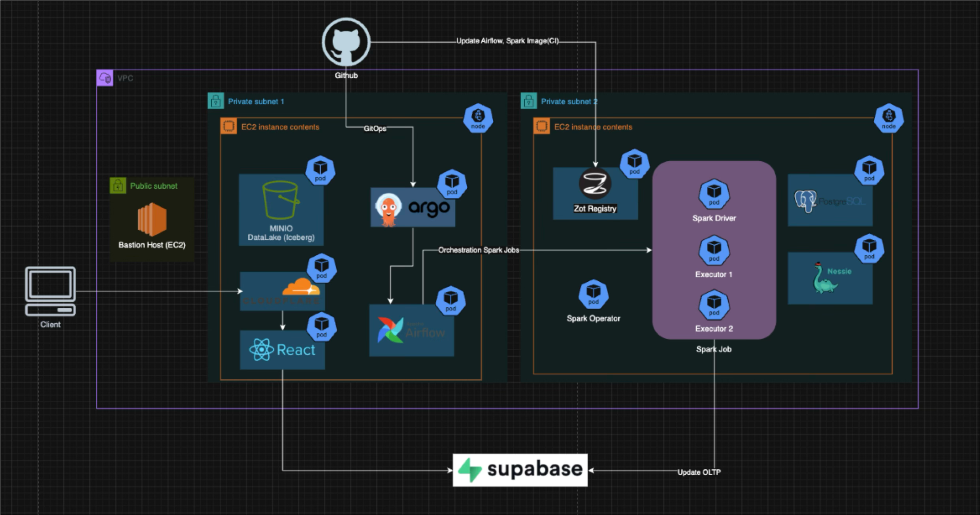Click the Supabase logo box
This screenshot has height=515, width=980.
520,470
